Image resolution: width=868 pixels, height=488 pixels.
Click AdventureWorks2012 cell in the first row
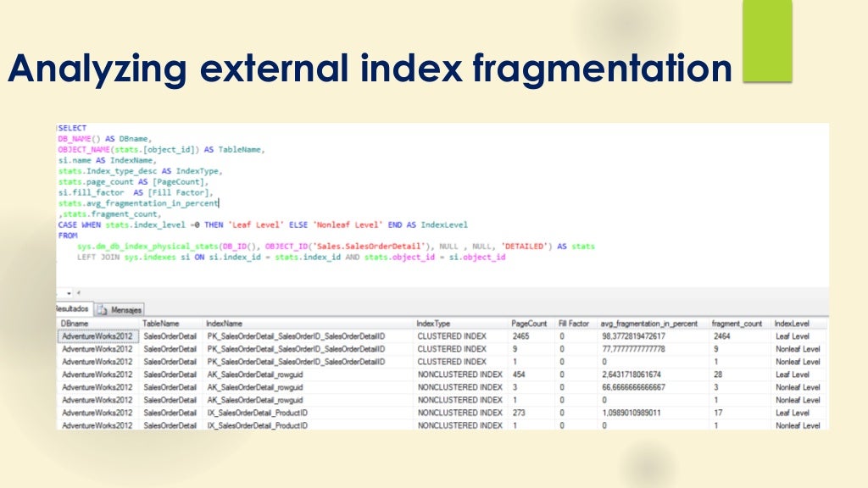click(97, 336)
